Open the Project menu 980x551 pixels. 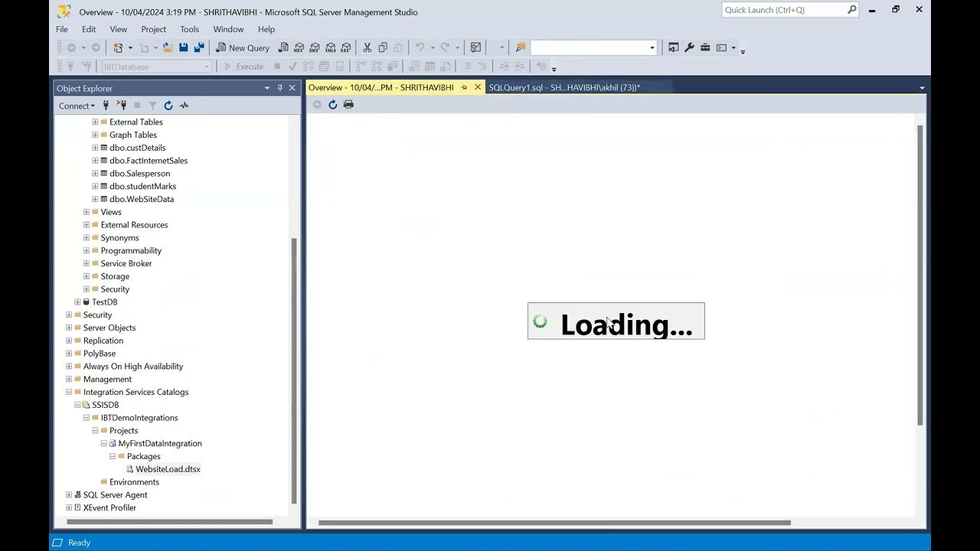[x=153, y=29]
